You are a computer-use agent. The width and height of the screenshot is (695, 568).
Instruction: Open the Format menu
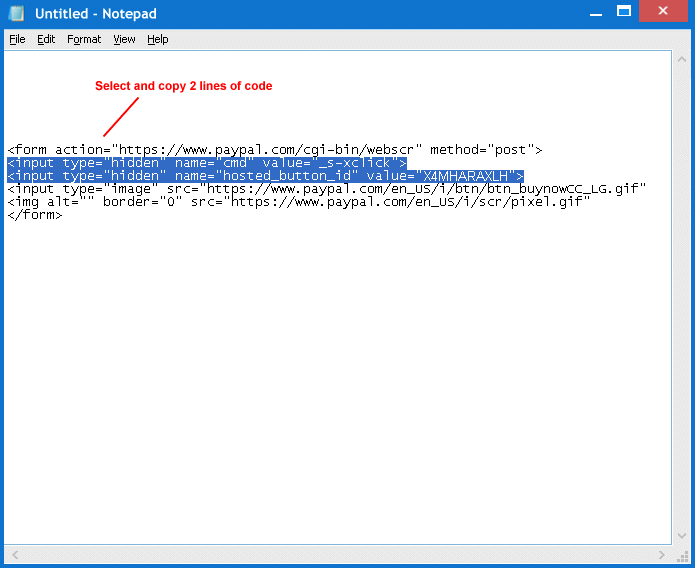coord(84,39)
